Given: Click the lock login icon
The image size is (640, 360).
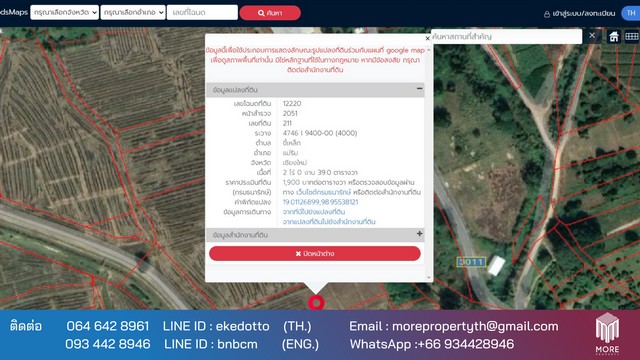Looking at the screenshot, I should pyautogui.click(x=547, y=14).
